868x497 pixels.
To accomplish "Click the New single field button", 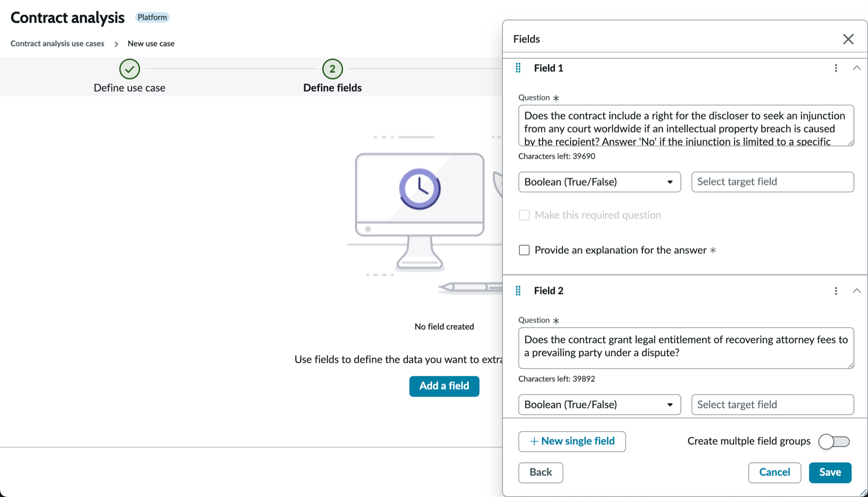I will coord(572,441).
